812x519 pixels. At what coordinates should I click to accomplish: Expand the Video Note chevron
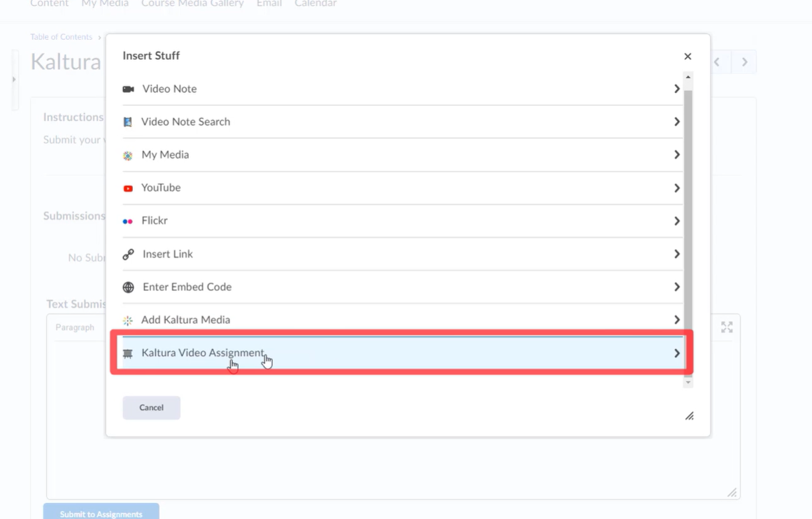(676, 89)
